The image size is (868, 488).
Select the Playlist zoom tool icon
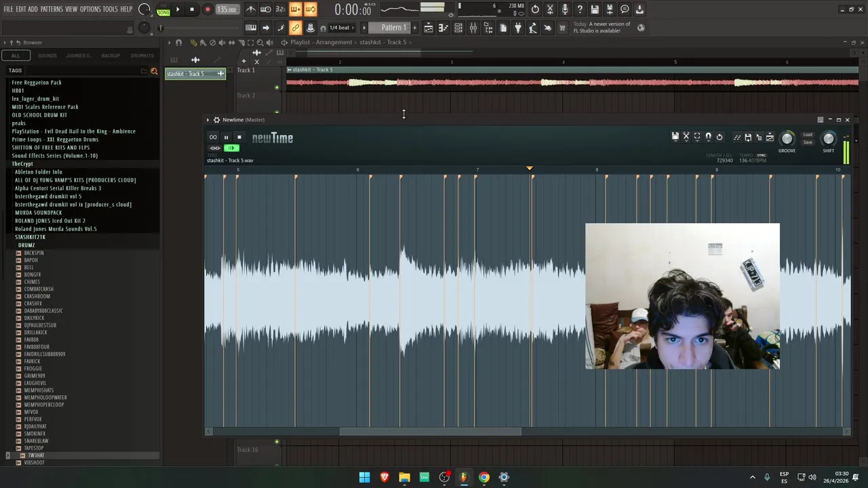pyautogui.click(x=260, y=43)
